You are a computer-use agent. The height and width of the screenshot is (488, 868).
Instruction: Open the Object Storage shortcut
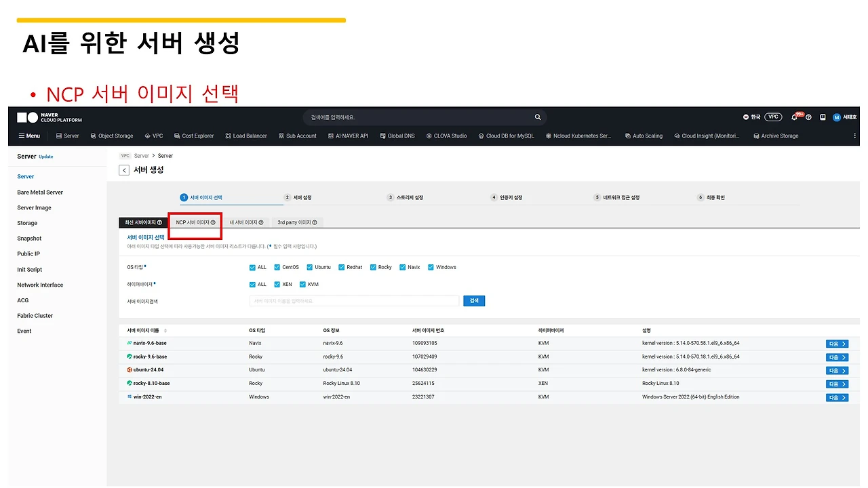click(x=112, y=136)
